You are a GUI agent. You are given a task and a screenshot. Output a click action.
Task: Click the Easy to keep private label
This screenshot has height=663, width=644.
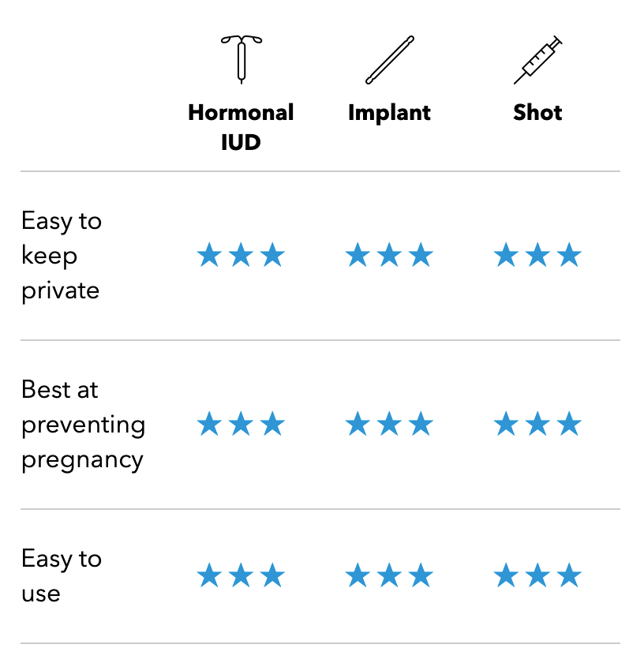tap(62, 256)
